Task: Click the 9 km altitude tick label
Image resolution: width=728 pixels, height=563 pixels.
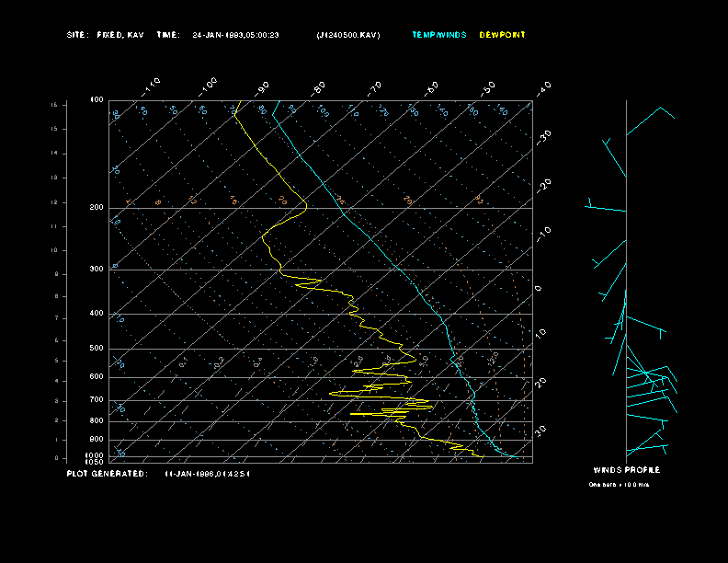Action: (x=57, y=274)
